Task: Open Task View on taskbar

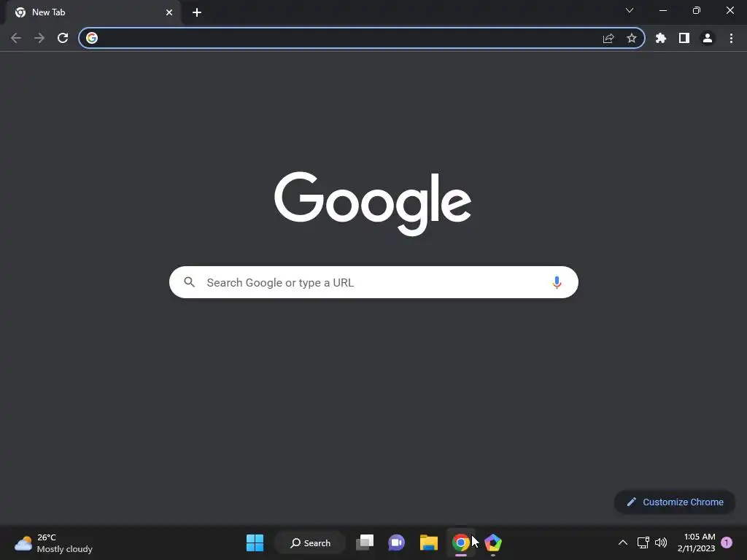Action: 365,542
